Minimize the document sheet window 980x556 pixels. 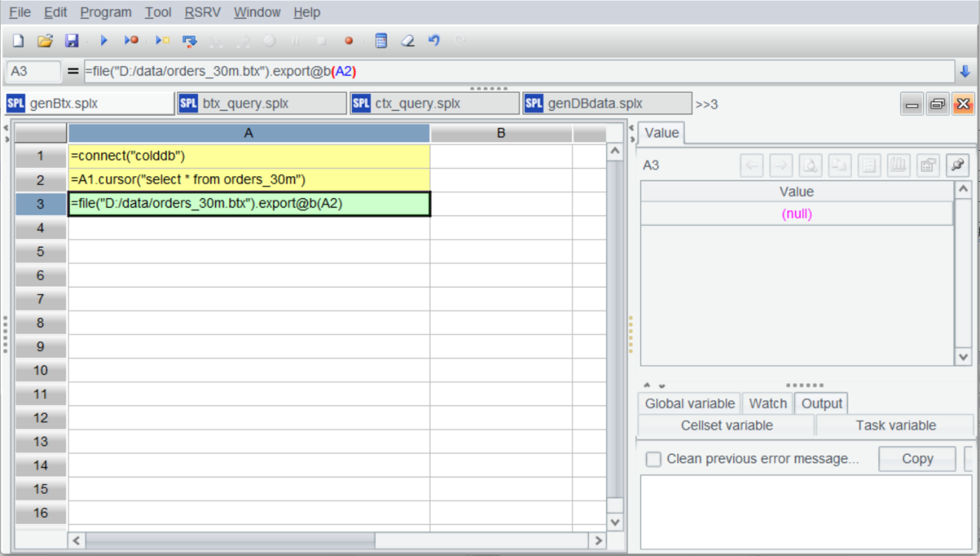[912, 104]
